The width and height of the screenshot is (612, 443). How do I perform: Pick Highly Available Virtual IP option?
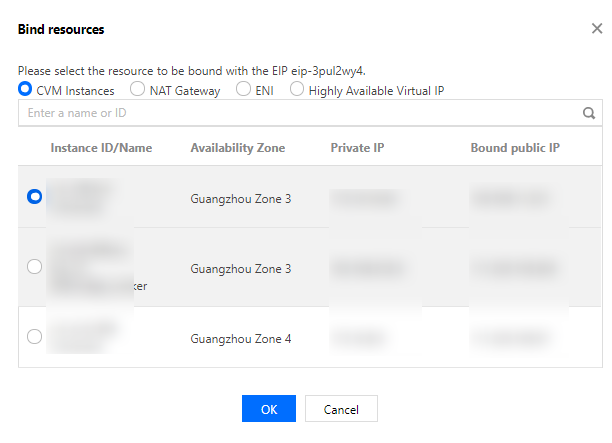pyautogui.click(x=297, y=90)
